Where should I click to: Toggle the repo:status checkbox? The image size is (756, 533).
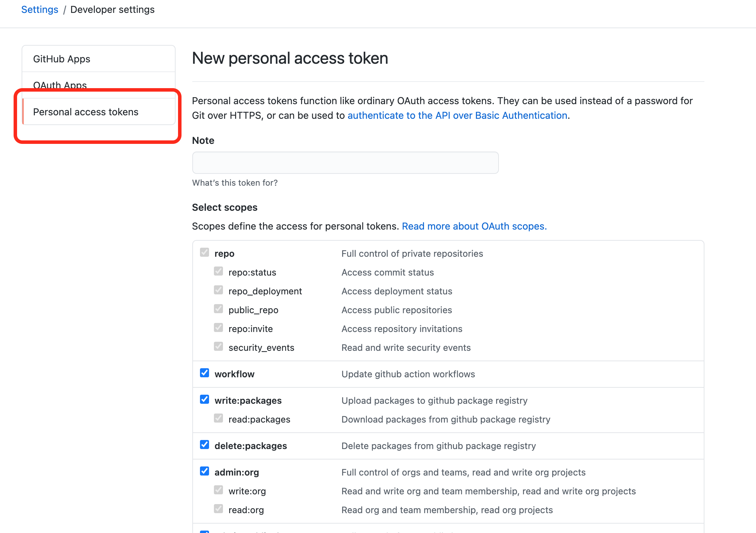(x=218, y=271)
